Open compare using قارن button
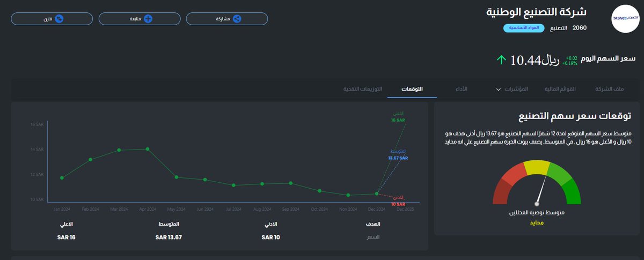The height and width of the screenshot is (260, 644). [x=52, y=19]
